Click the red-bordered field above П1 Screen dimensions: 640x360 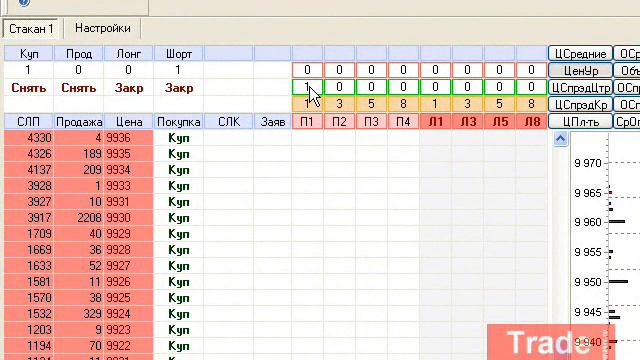[x=307, y=70]
